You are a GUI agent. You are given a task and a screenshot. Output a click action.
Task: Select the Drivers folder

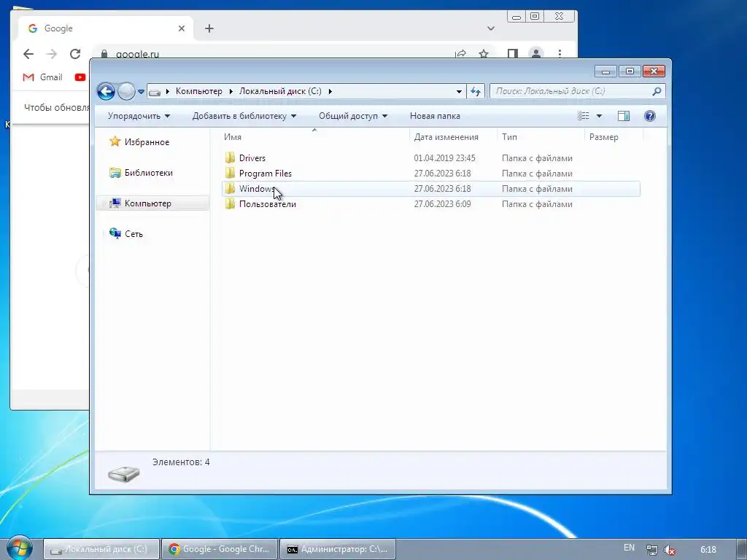[x=252, y=158]
